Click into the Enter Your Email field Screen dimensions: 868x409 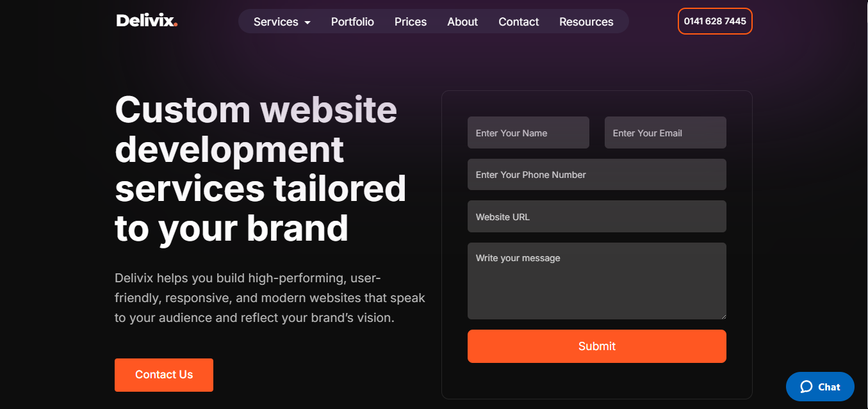(665, 132)
